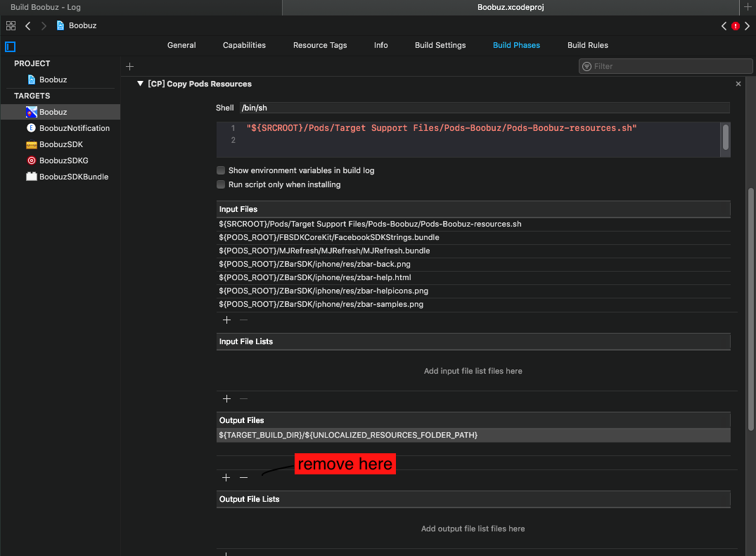
Task: Open the Build Rules tab
Action: coord(588,45)
